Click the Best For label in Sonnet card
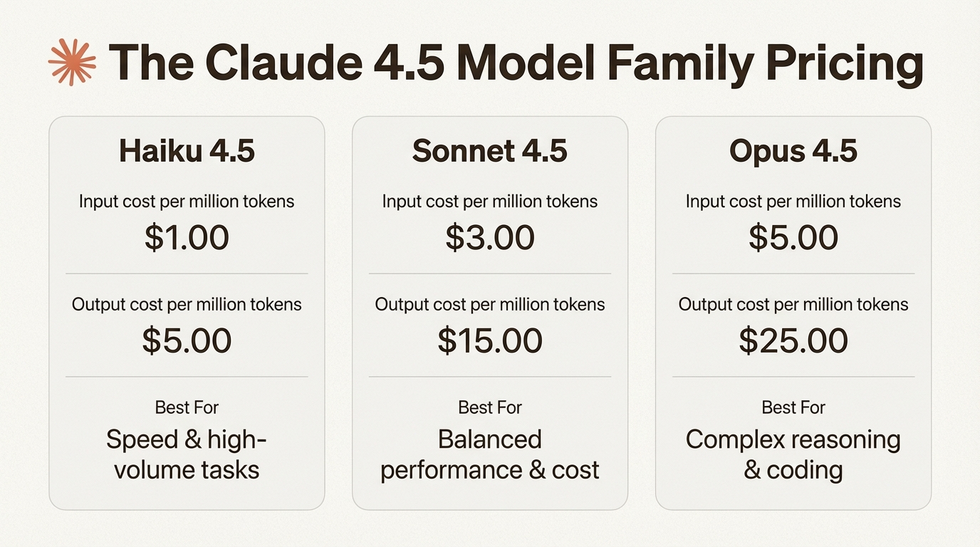980x547 pixels. [x=490, y=407]
